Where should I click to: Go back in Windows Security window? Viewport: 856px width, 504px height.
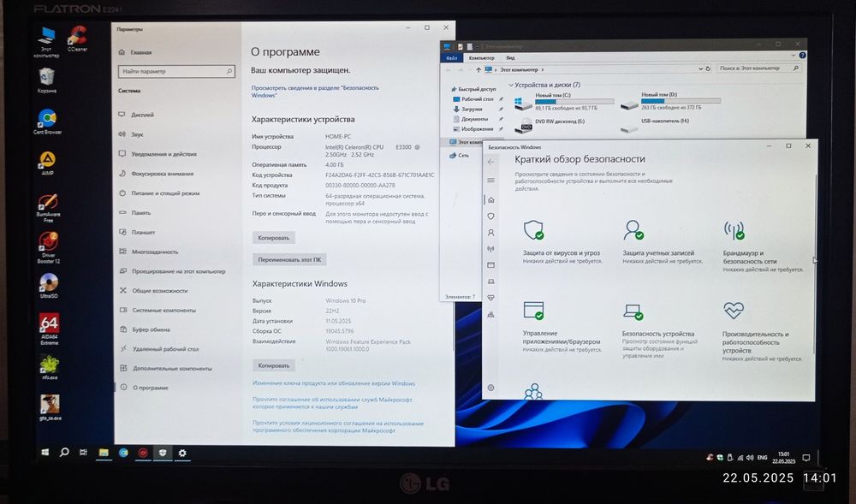(490, 162)
